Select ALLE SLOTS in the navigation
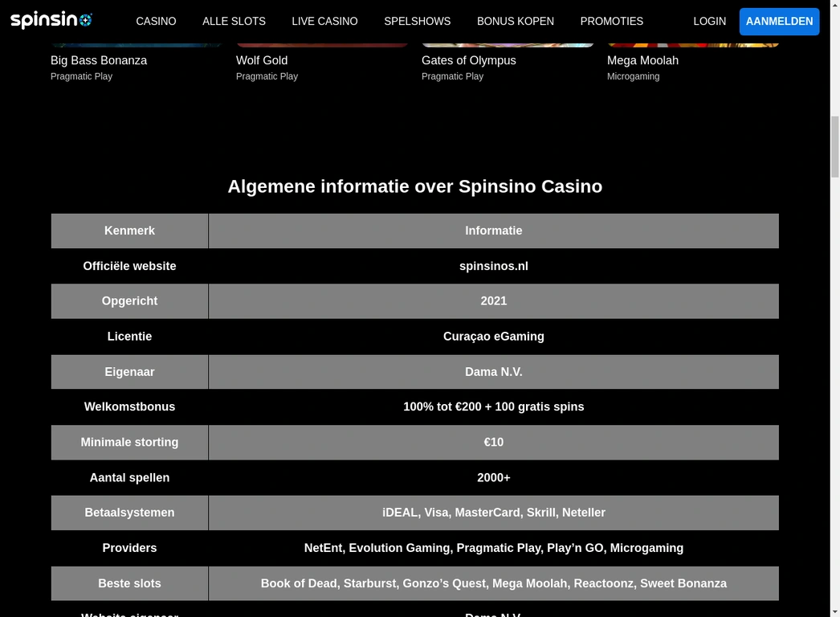Screen dimensions: 840x617 [234, 21]
